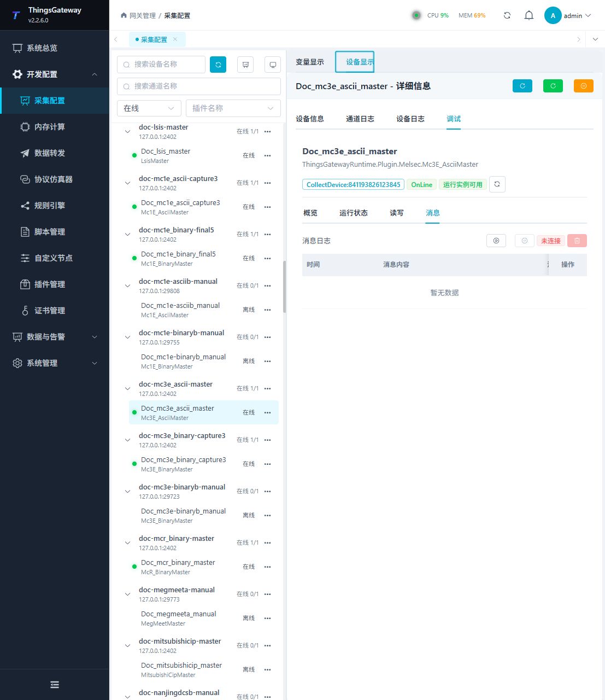
Task: Click the presentation board icon near search
Action: pyautogui.click(x=245, y=65)
